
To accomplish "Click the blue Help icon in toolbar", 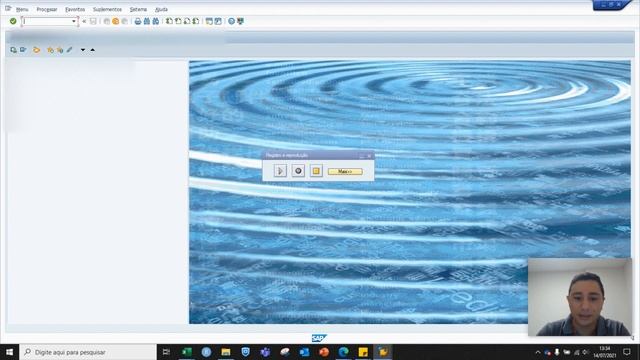I will (x=231, y=21).
